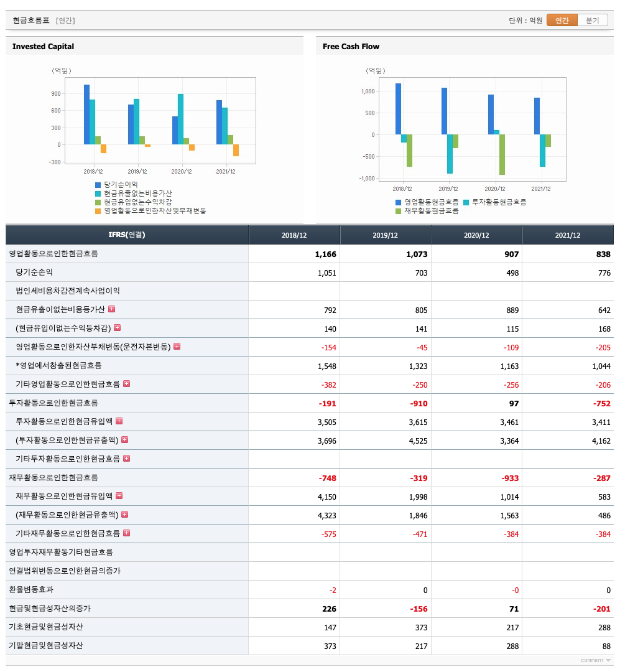Expand the (투자활동으로인한현금유출액) row
The width and height of the screenshot is (620, 672).
(x=125, y=440)
